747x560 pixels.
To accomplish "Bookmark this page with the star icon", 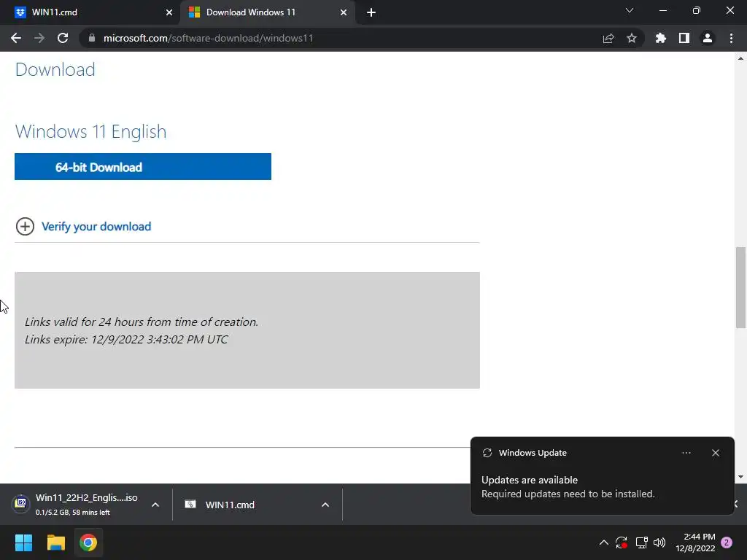I will click(x=632, y=38).
